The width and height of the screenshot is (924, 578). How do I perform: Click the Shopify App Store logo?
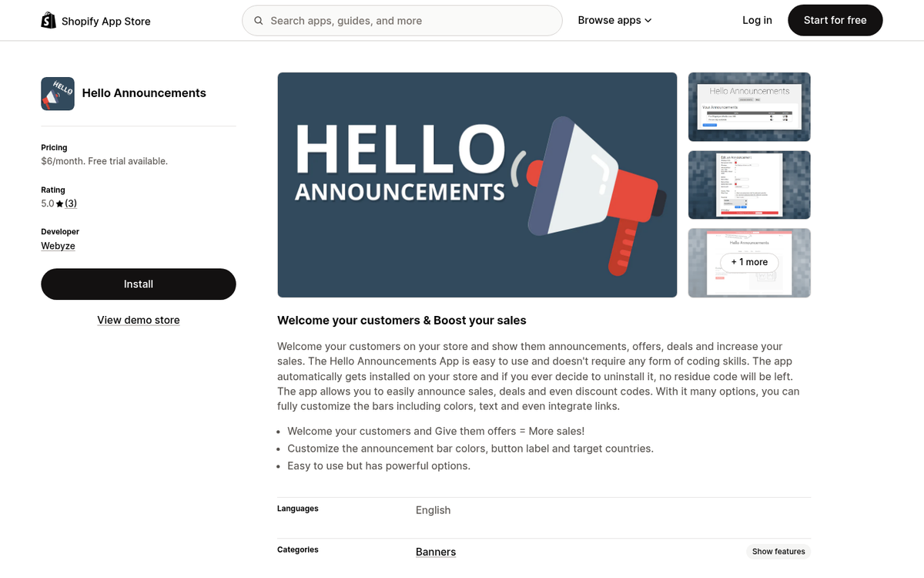(x=95, y=20)
